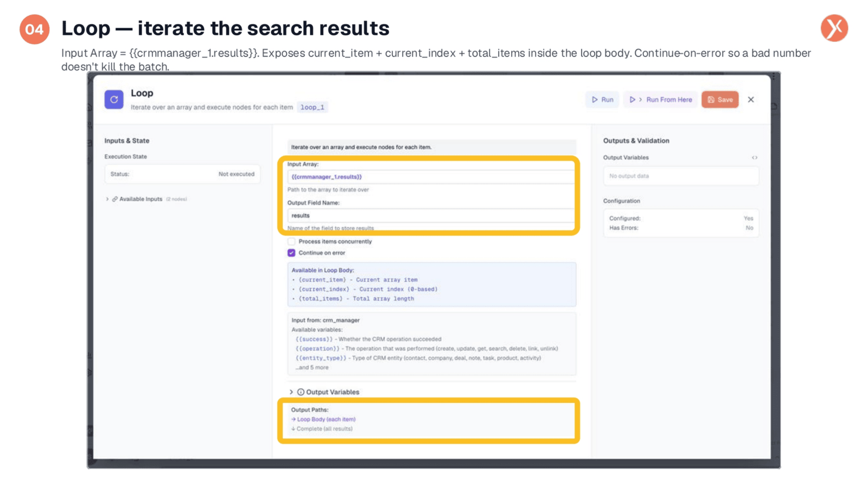The image size is (868, 488).
Task: Close the Loop dialog
Action: pos(751,100)
